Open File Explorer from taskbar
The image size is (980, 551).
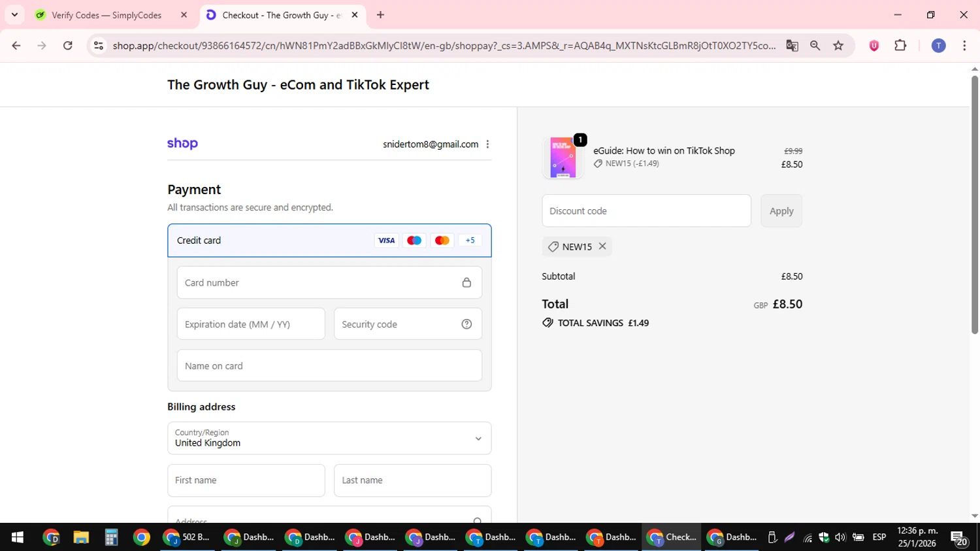(81, 537)
